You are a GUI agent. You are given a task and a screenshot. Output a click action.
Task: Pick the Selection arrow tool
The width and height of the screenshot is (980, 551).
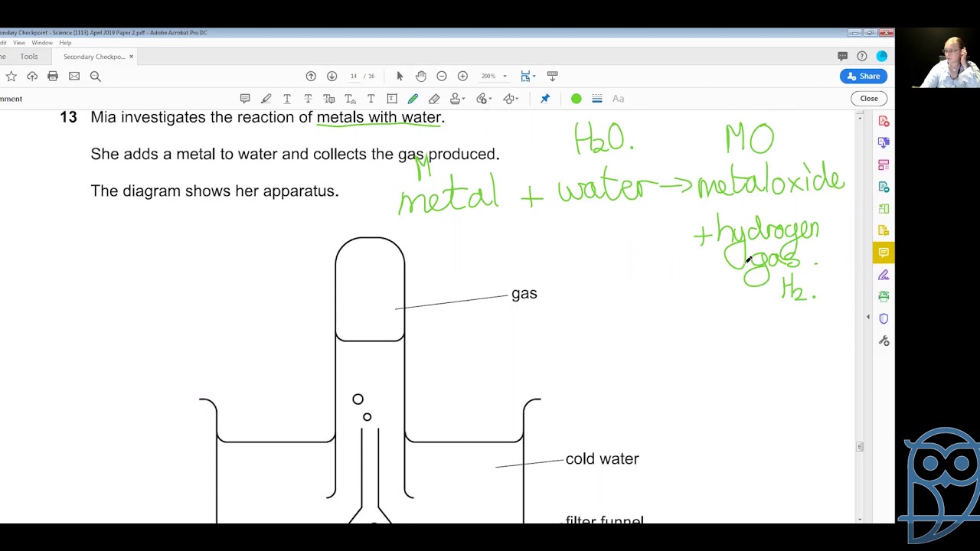click(x=400, y=76)
